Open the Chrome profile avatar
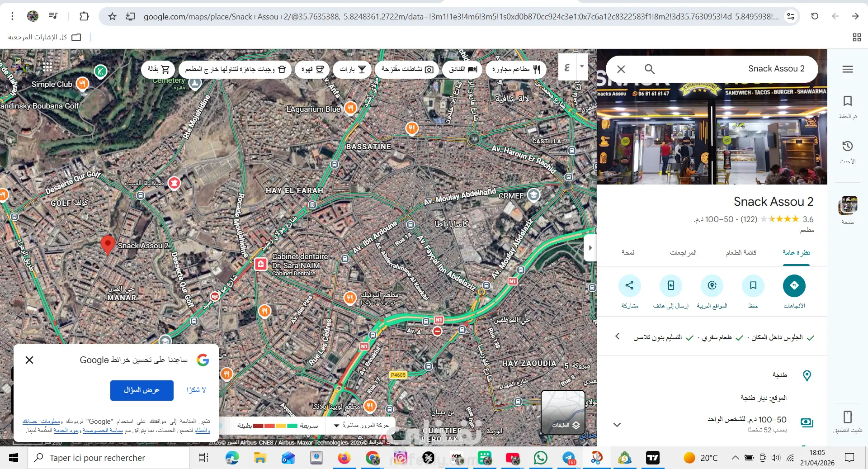 pos(33,16)
